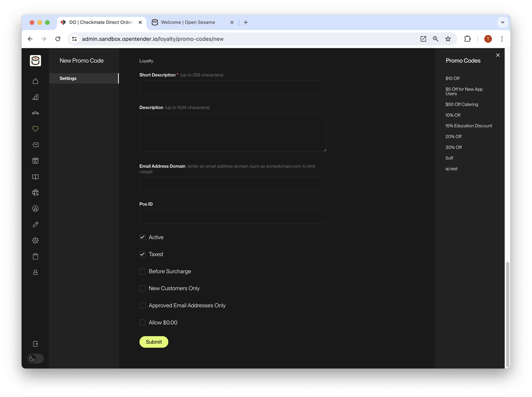This screenshot has width=532, height=397.
Task: Toggle the dark mode moon switch
Action: (35, 358)
